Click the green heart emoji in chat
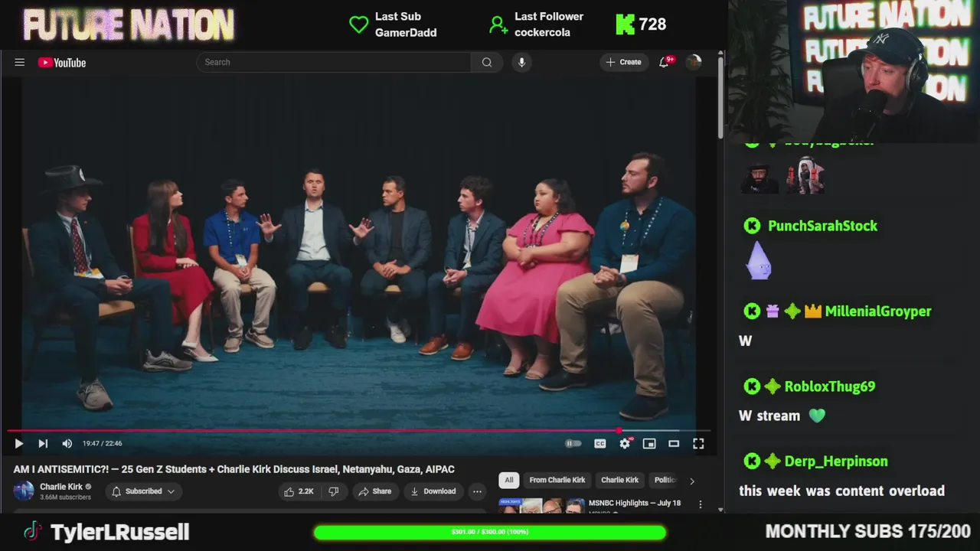 [x=817, y=416]
